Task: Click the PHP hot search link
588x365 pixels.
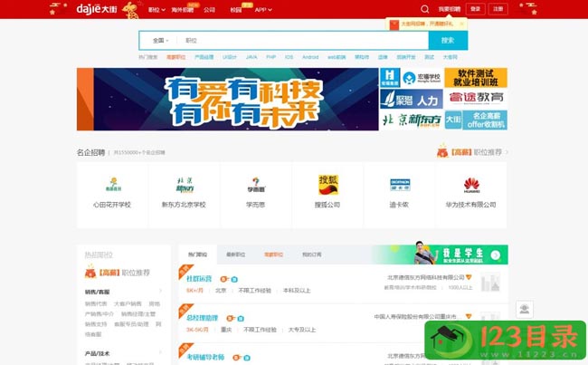Action: coord(271,57)
